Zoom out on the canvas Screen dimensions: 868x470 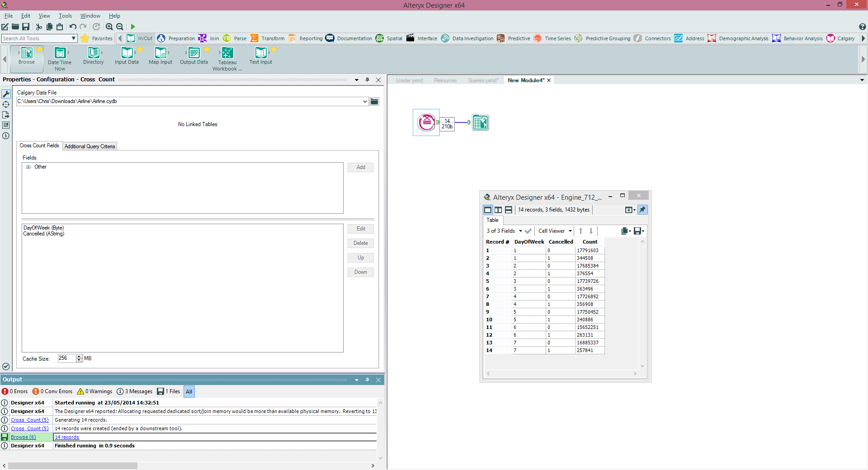[120, 27]
